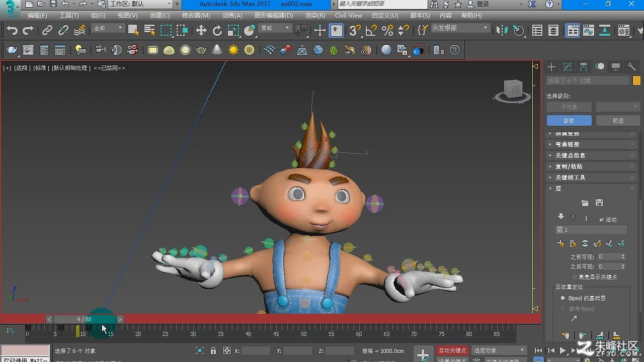Screen dimensions: 644x362
Task: Toggle the ribbon display button
Action: (x=573, y=31)
